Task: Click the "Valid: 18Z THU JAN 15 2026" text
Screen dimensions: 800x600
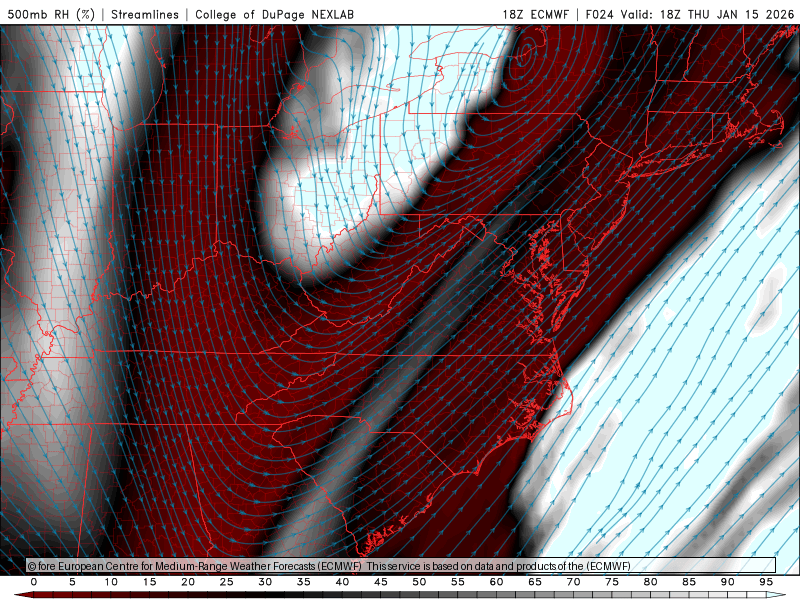Action: point(707,14)
